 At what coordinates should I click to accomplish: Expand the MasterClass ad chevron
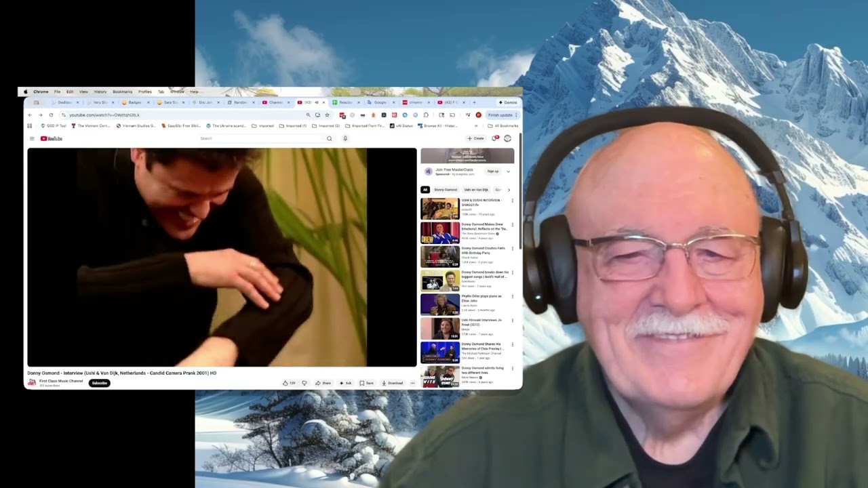tap(509, 171)
